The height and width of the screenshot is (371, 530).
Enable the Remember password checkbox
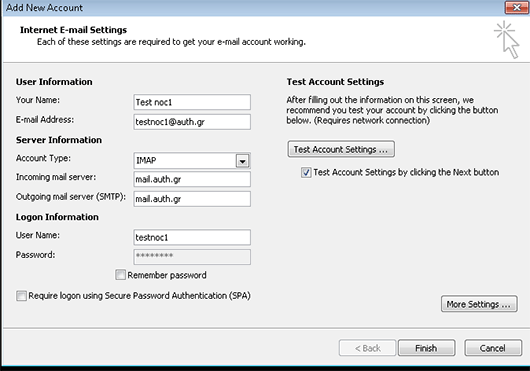tap(120, 275)
